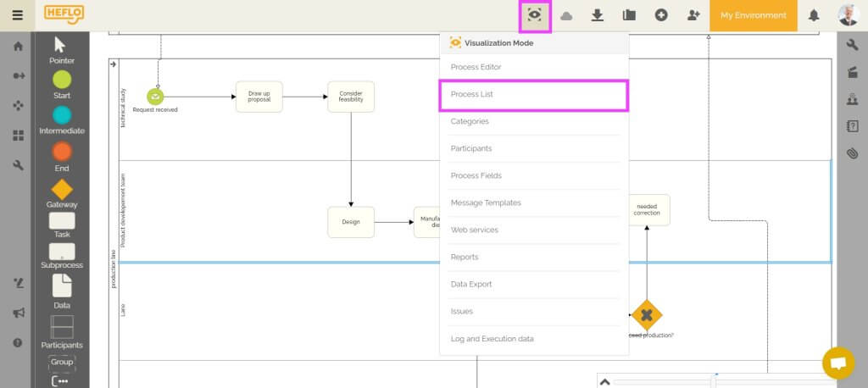The image size is (868, 388).
Task: Choose Reports in Visualization Mode menu
Action: tap(465, 258)
